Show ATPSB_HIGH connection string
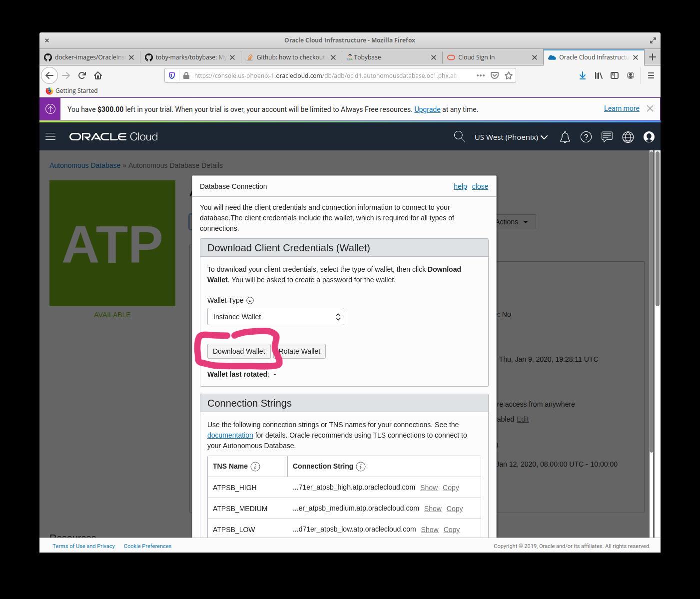 (429, 488)
